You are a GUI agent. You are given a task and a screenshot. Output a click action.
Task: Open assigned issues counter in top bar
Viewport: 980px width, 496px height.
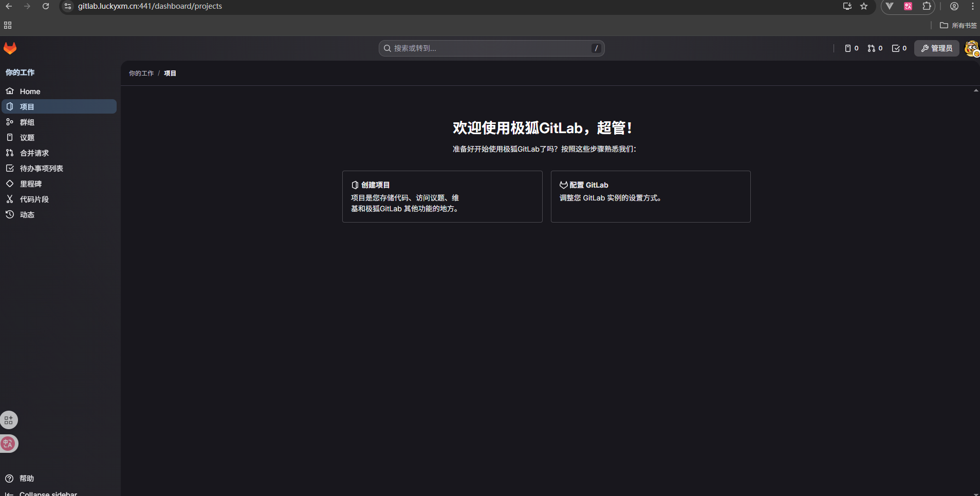(x=852, y=48)
